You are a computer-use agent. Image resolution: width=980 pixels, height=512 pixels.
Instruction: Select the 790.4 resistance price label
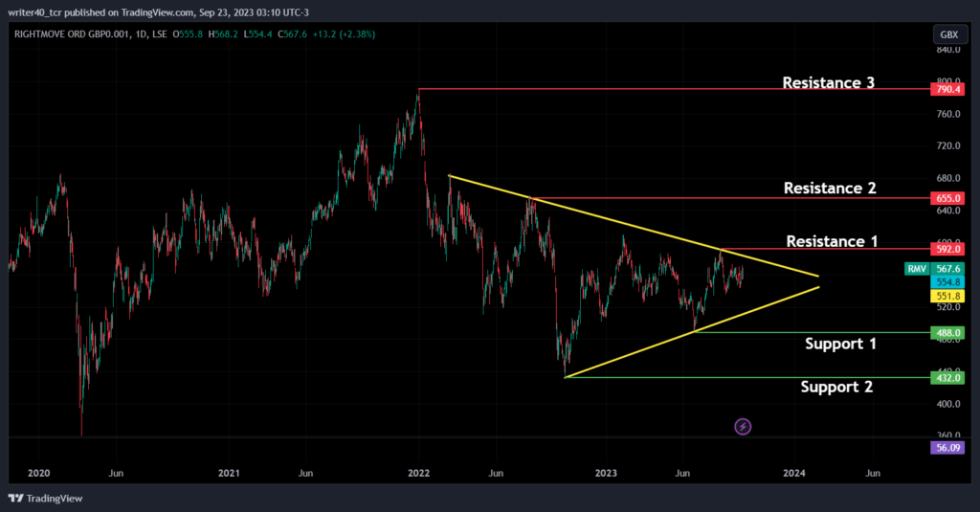(x=947, y=89)
